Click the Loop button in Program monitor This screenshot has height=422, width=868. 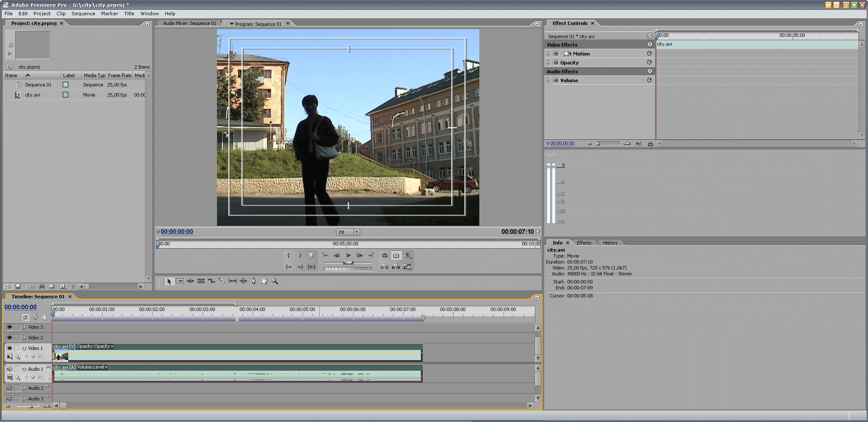pyautogui.click(x=384, y=255)
